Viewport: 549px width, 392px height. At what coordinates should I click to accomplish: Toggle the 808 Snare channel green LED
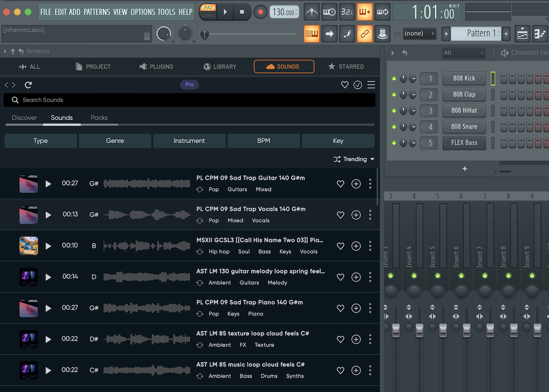pyautogui.click(x=394, y=127)
